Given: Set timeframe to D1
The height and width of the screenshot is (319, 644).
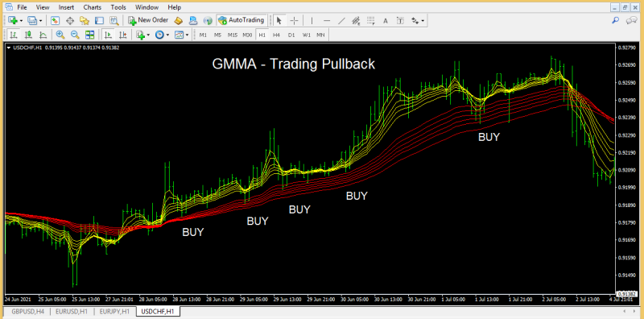Looking at the screenshot, I should coord(291,35).
